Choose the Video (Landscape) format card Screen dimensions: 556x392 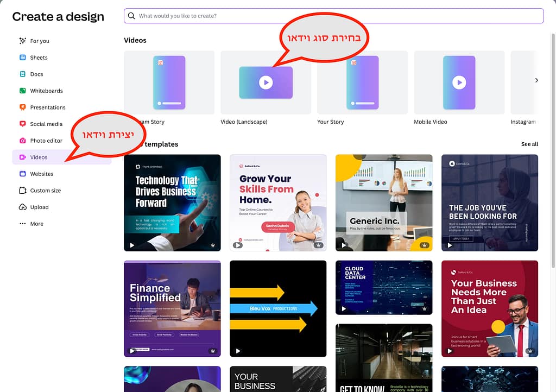[266, 83]
